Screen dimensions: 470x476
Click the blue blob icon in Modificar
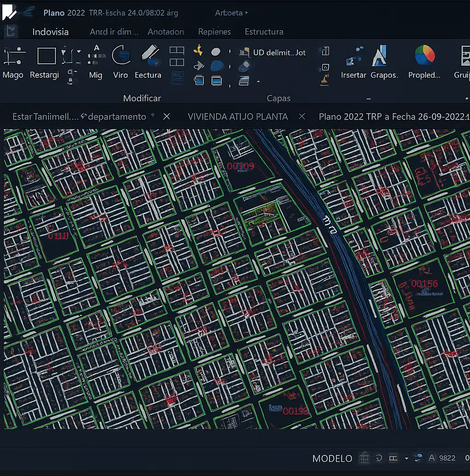217,66
